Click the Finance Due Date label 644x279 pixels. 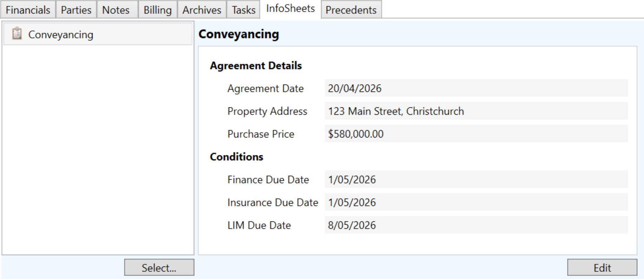coord(268,180)
